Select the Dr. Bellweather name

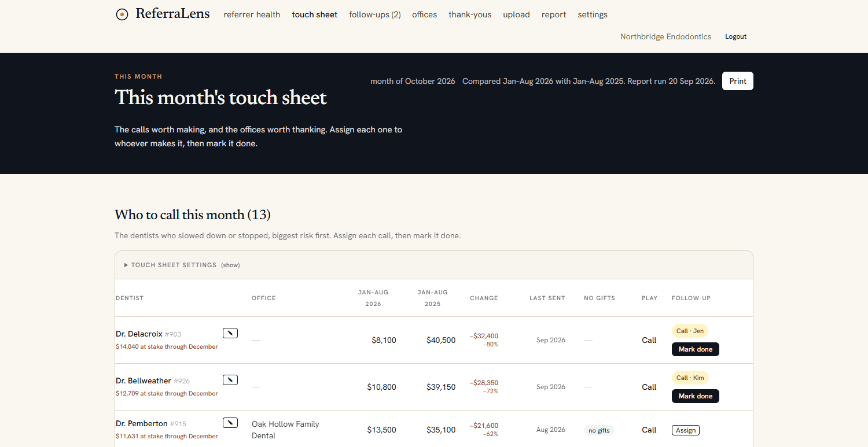click(144, 380)
